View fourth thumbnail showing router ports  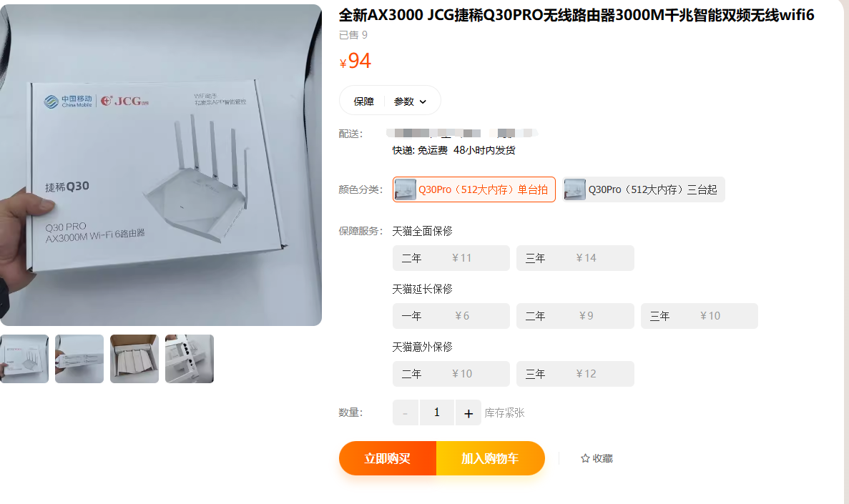point(190,359)
